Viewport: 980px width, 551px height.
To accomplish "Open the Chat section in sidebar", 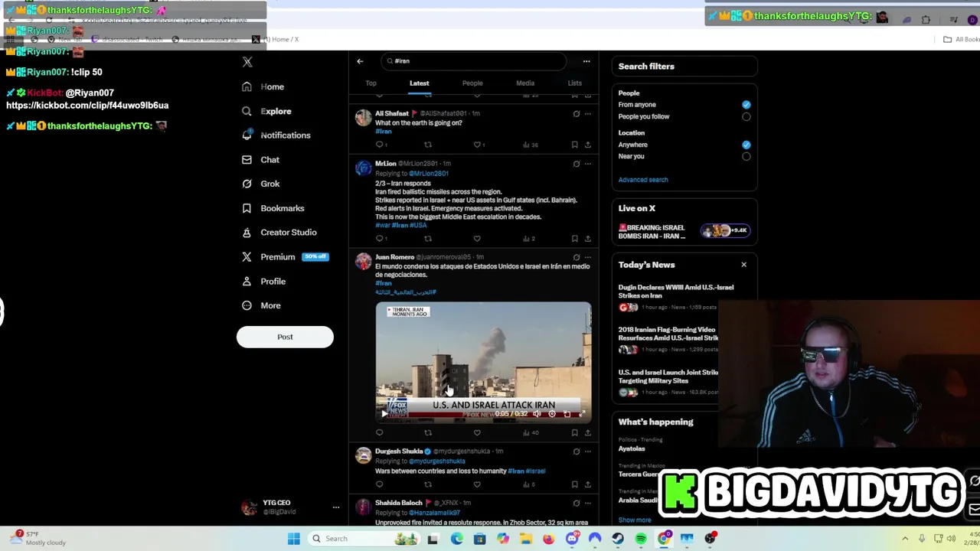I will click(x=260, y=160).
